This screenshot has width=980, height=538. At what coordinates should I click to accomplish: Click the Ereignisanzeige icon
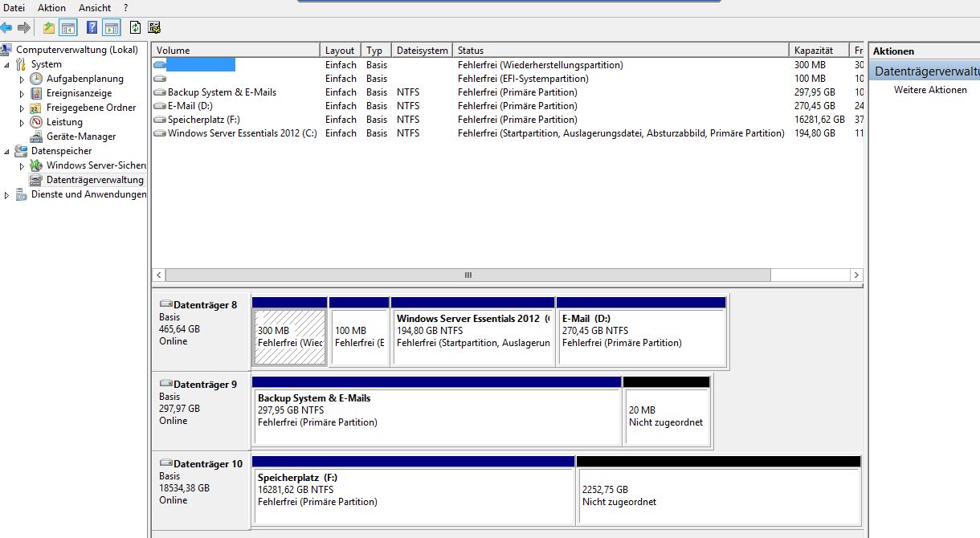(x=36, y=93)
